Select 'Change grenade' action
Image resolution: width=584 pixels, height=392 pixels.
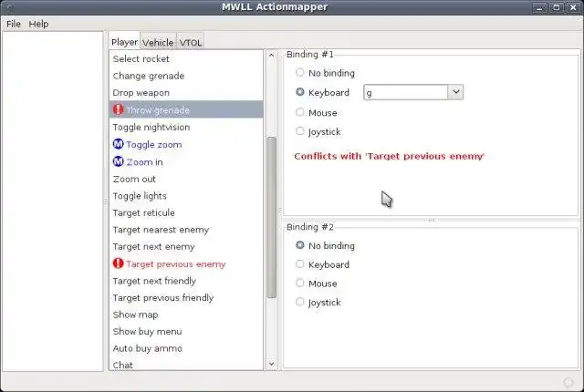(186, 76)
